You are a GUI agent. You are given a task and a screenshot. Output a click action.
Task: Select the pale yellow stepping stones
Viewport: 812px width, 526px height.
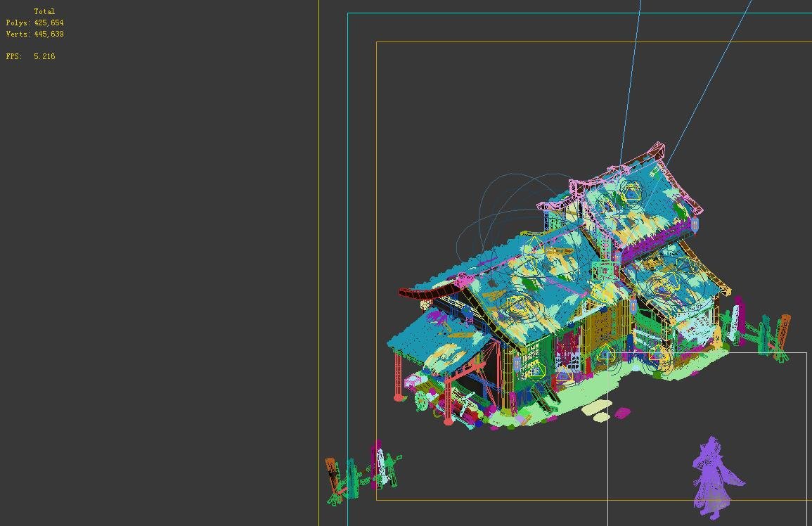pyautogui.click(x=596, y=409)
